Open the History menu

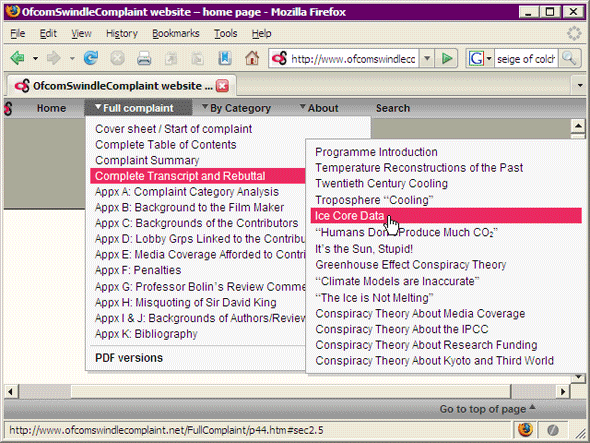(122, 33)
